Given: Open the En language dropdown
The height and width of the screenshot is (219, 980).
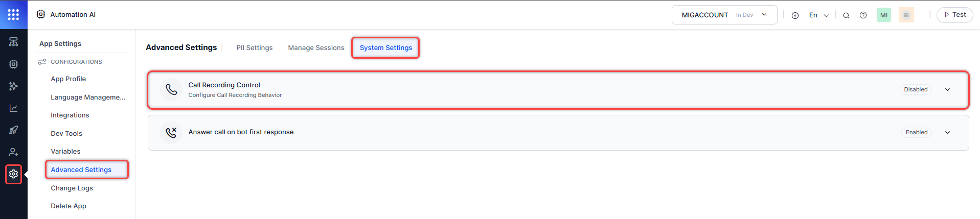Looking at the screenshot, I should tap(818, 15).
